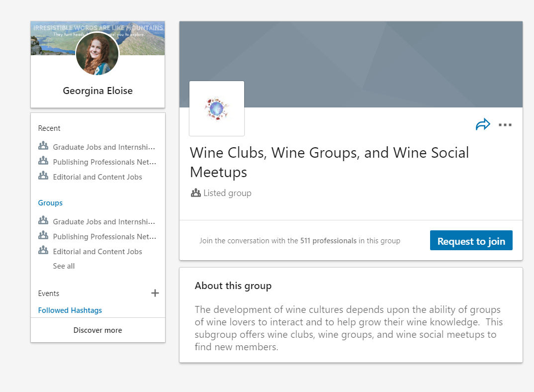This screenshot has width=534, height=392.
Task: Open Publishing Professionals Network under Groups
Action: pyautogui.click(x=104, y=237)
